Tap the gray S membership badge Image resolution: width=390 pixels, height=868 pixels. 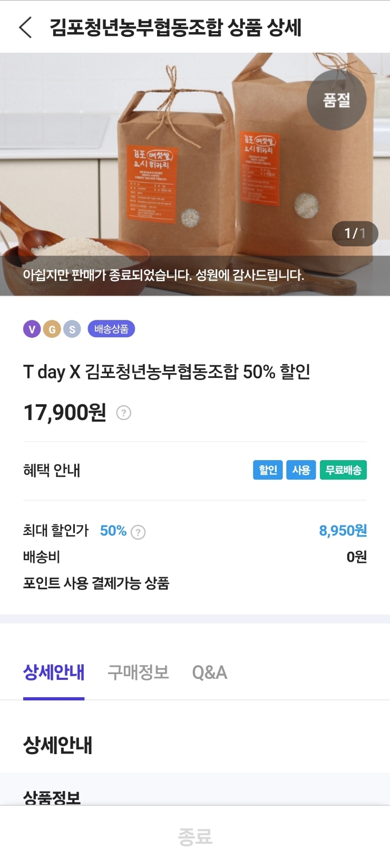coord(72,329)
